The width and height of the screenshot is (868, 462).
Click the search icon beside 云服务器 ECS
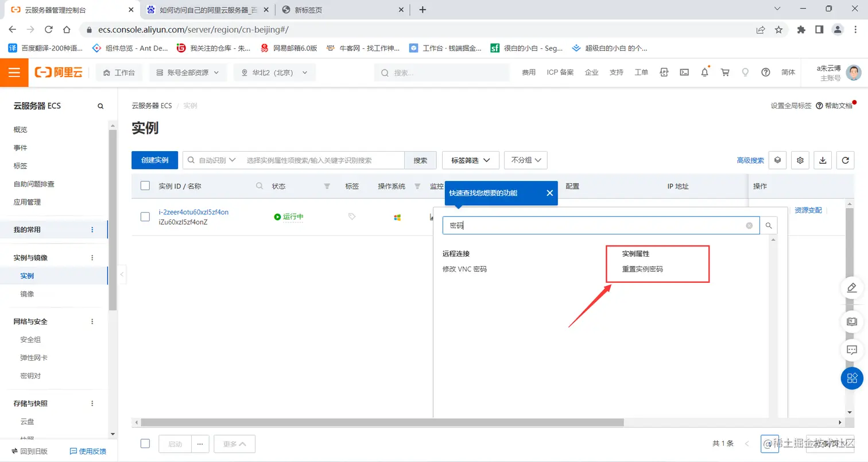(x=100, y=106)
